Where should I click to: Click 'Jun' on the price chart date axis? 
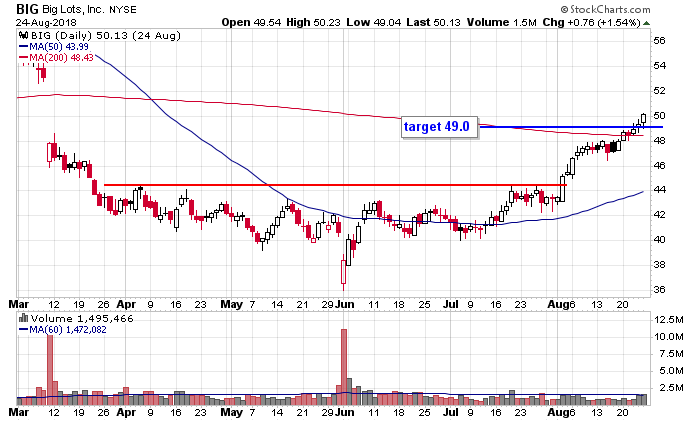click(345, 305)
